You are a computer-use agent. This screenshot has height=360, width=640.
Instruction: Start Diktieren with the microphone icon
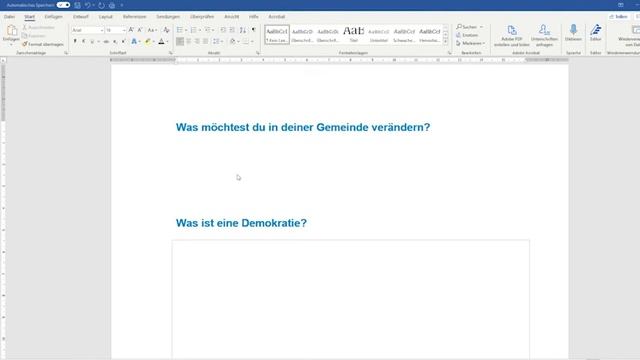click(573, 29)
